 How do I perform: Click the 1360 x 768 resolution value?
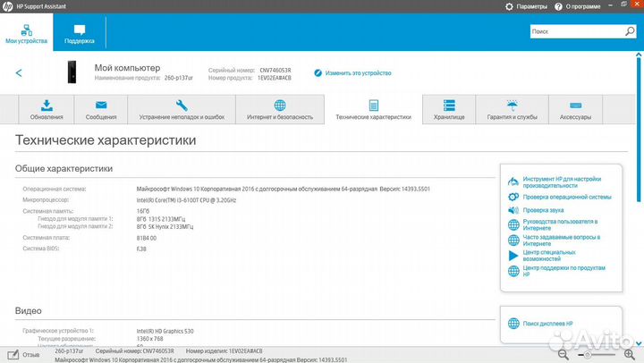click(149, 339)
